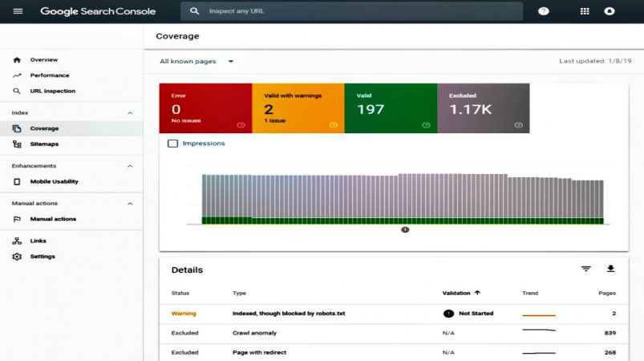
Task: Collapse the Enhancements section
Action: (x=130, y=166)
